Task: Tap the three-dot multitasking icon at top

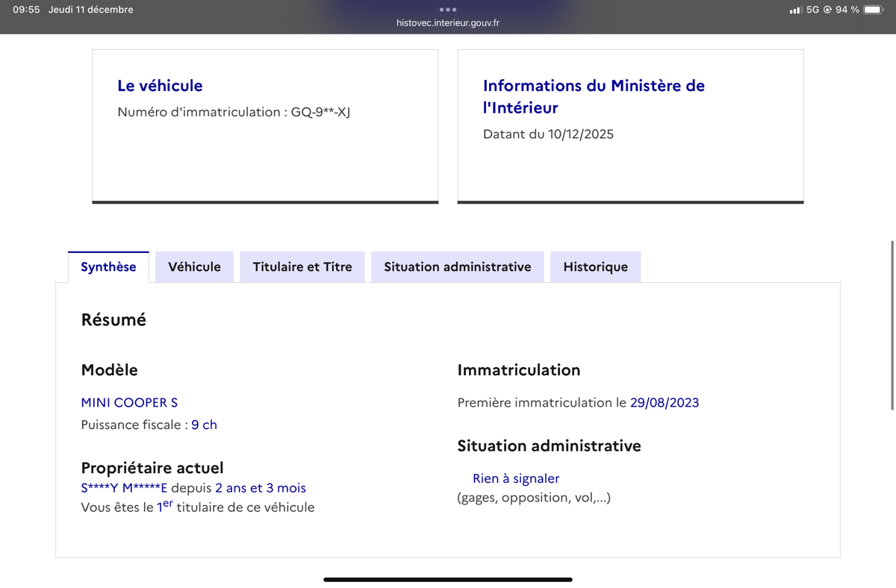Action: (x=448, y=10)
